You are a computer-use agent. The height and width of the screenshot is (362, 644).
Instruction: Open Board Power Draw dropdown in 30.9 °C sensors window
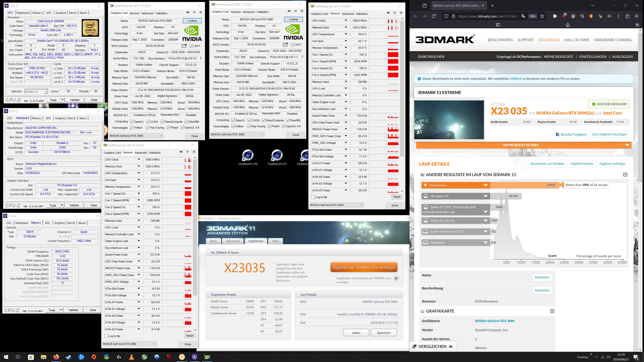pyautogui.click(x=346, y=116)
